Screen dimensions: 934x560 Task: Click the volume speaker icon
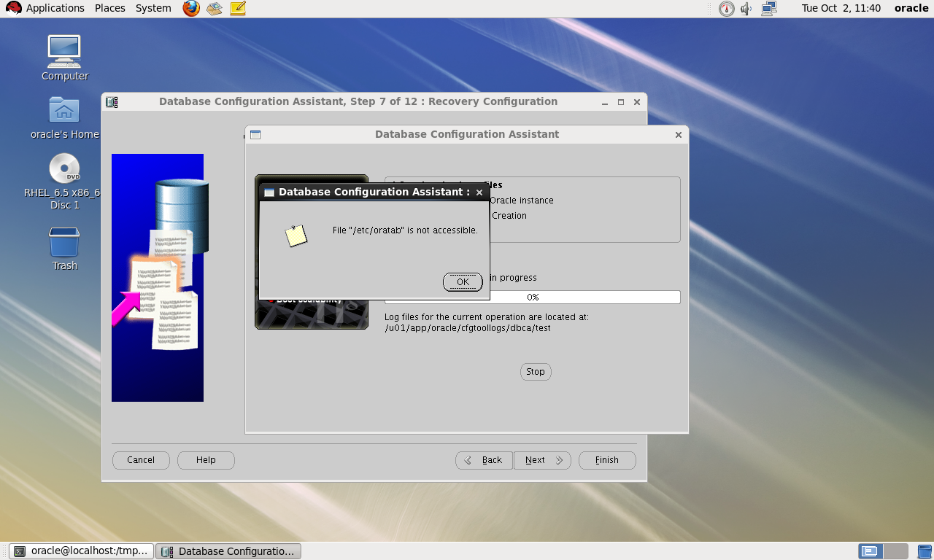pos(746,9)
